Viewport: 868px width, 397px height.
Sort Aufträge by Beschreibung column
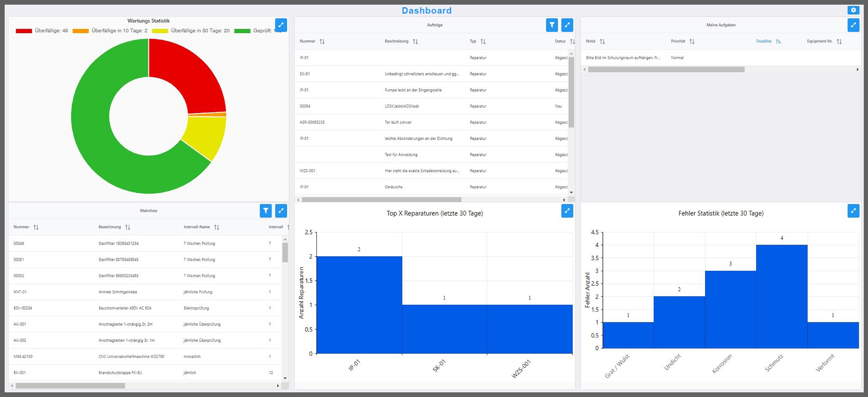pos(415,42)
